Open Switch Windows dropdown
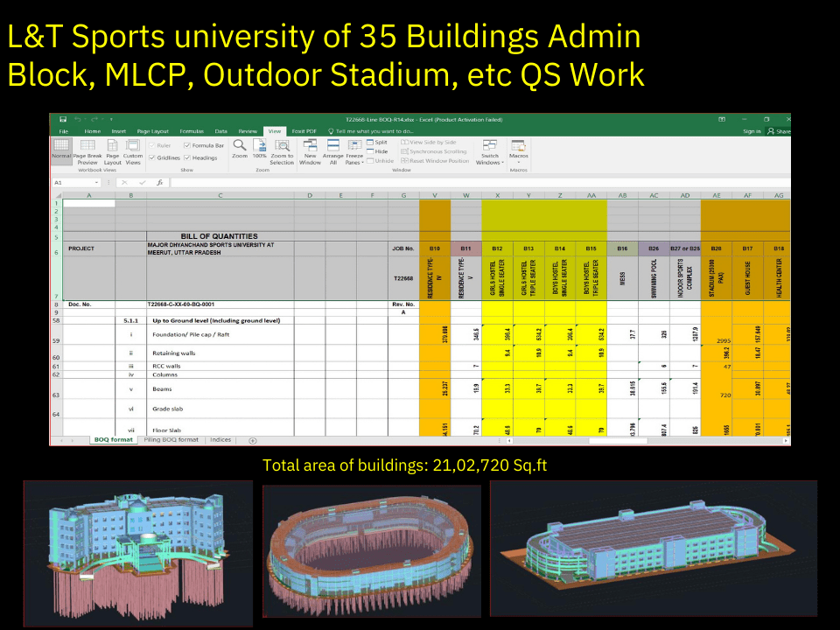 coord(490,152)
